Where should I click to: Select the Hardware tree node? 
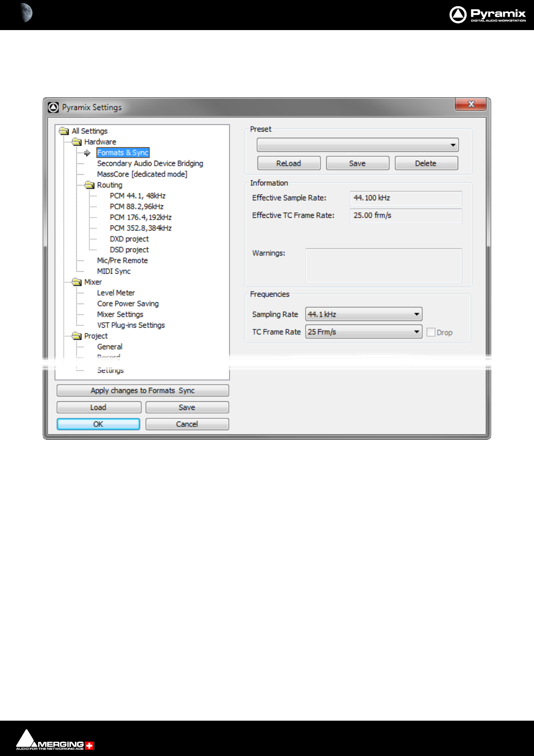point(100,142)
